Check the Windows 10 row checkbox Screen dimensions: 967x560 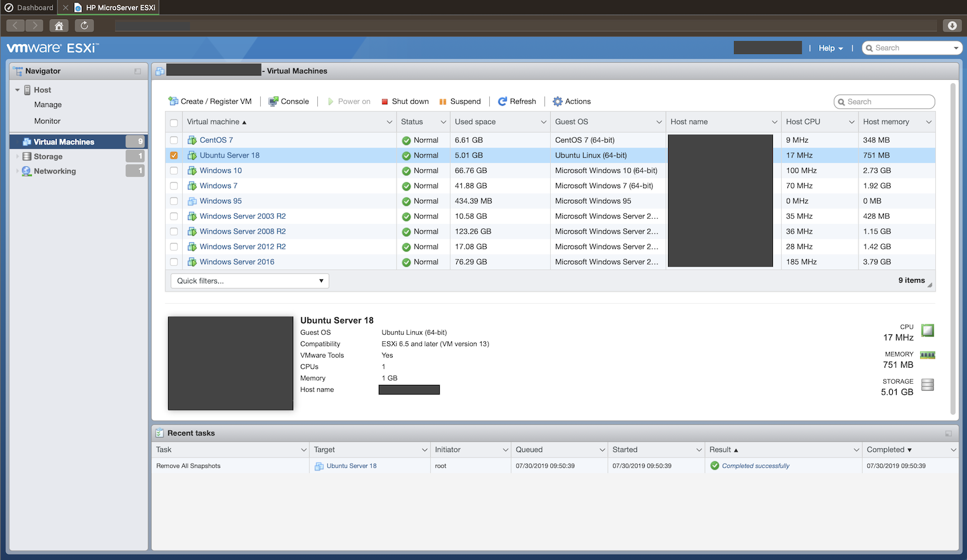pos(174,171)
